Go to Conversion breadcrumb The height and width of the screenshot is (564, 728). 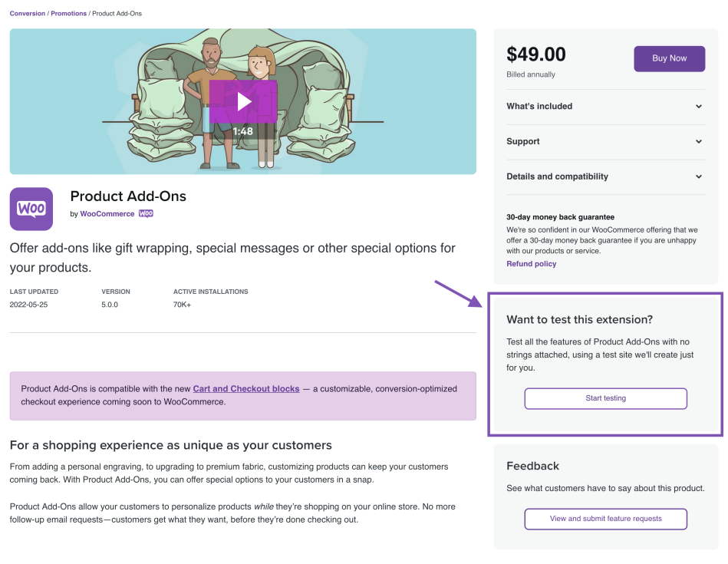click(27, 14)
